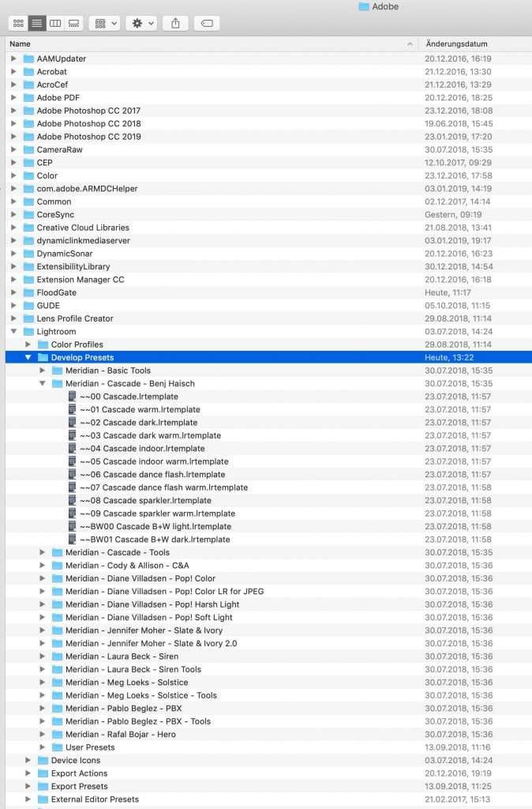Click the ~~06 Cascade dance flash.lrtemplate file icon

point(72,475)
